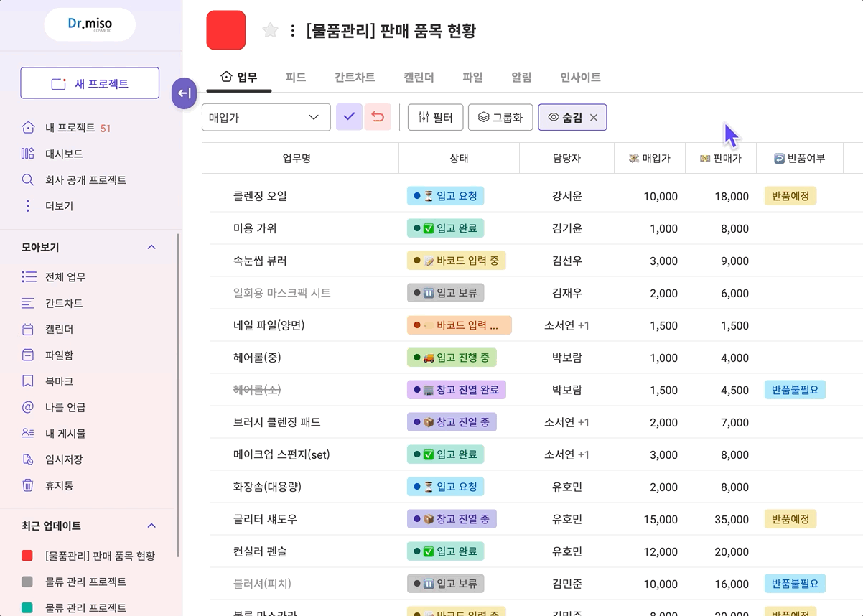Toggle the 숨김 hidden columns button
The width and height of the screenshot is (863, 616).
pyautogui.click(x=564, y=118)
